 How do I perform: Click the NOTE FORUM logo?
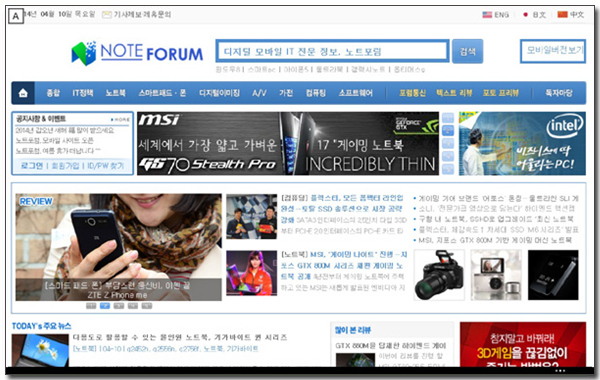pyautogui.click(x=137, y=53)
